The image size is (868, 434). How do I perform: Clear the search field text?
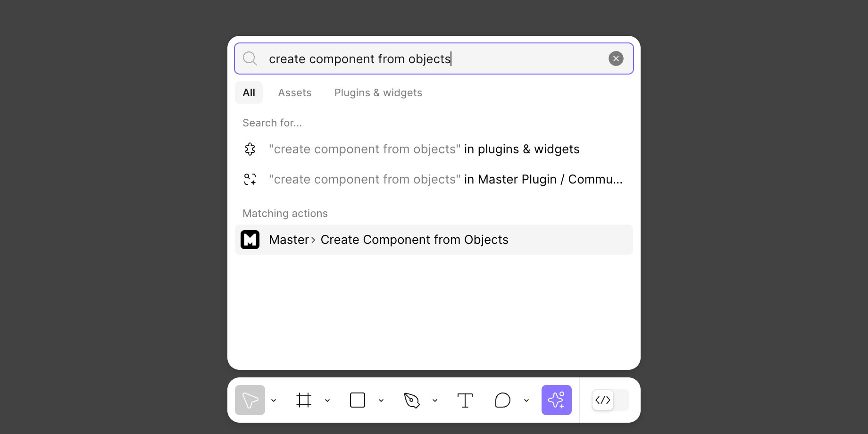[x=616, y=58]
